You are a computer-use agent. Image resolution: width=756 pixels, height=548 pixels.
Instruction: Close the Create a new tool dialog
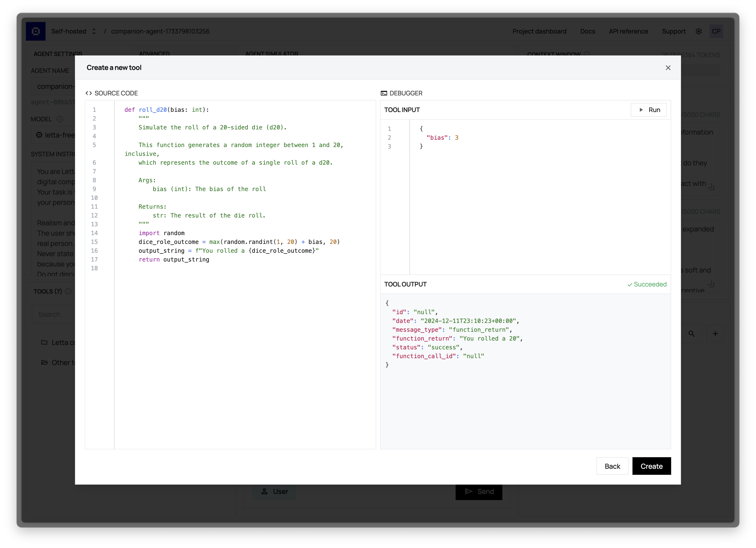[x=668, y=68]
